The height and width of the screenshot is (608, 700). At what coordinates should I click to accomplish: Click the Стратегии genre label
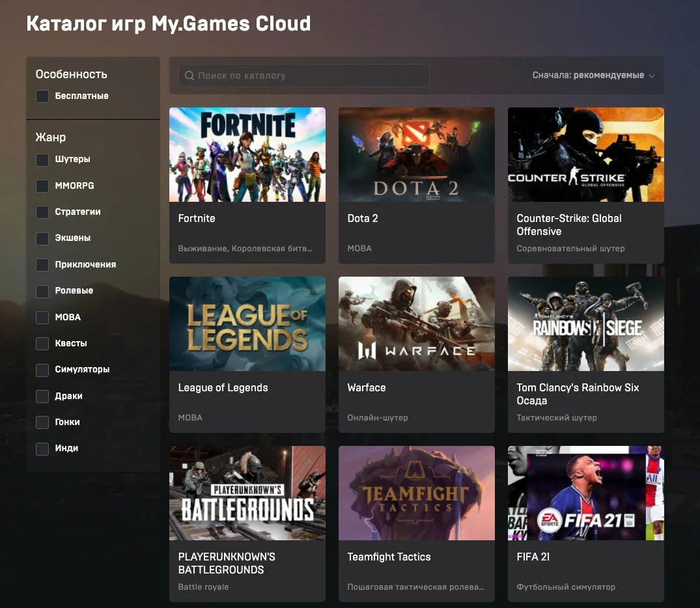77,212
